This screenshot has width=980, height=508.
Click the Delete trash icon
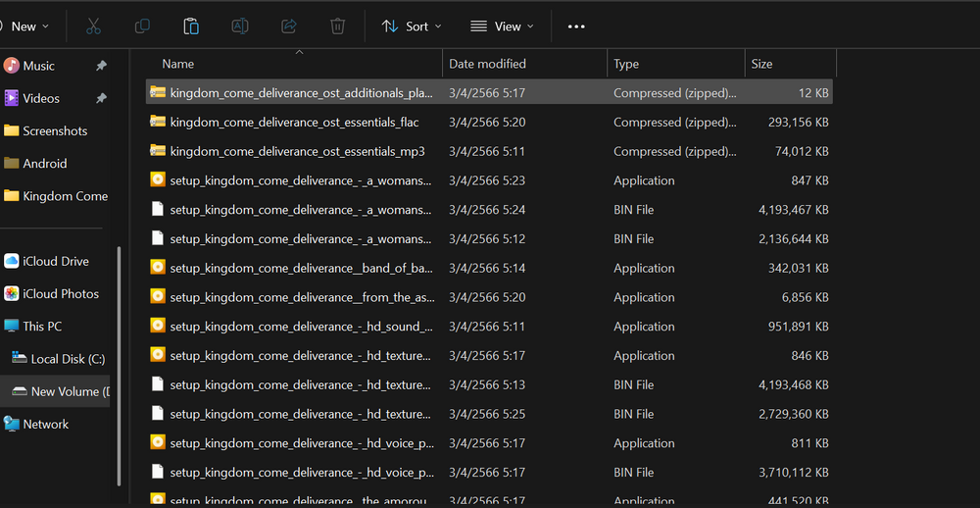pos(337,26)
